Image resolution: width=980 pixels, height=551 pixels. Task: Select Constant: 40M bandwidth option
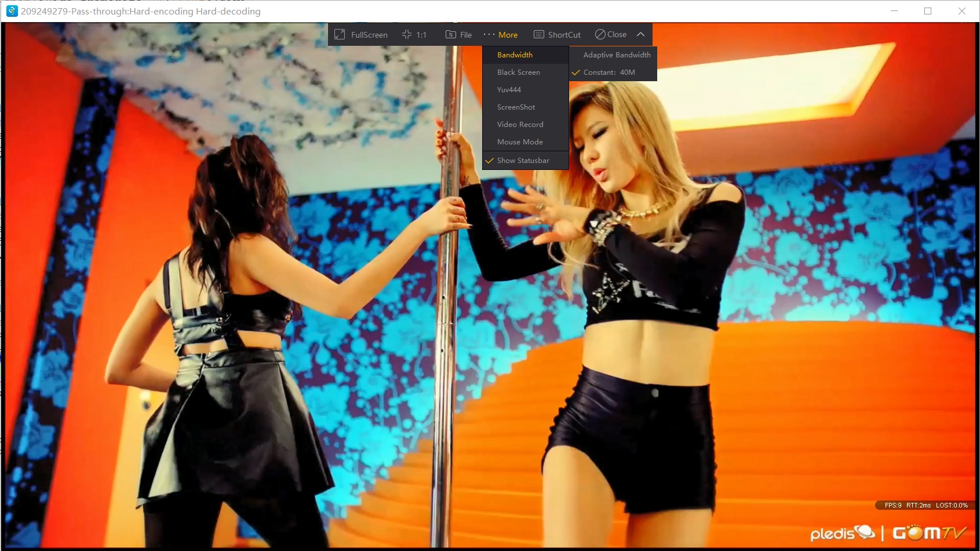[x=609, y=72]
